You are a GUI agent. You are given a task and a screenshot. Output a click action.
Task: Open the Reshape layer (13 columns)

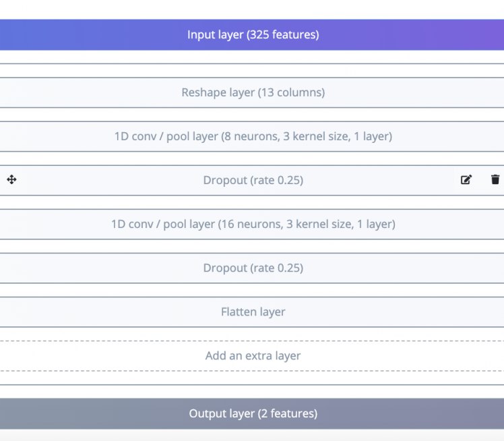tap(252, 92)
